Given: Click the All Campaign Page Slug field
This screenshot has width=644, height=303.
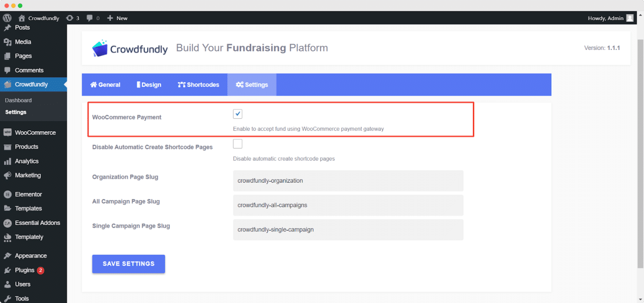Looking at the screenshot, I should click(348, 205).
